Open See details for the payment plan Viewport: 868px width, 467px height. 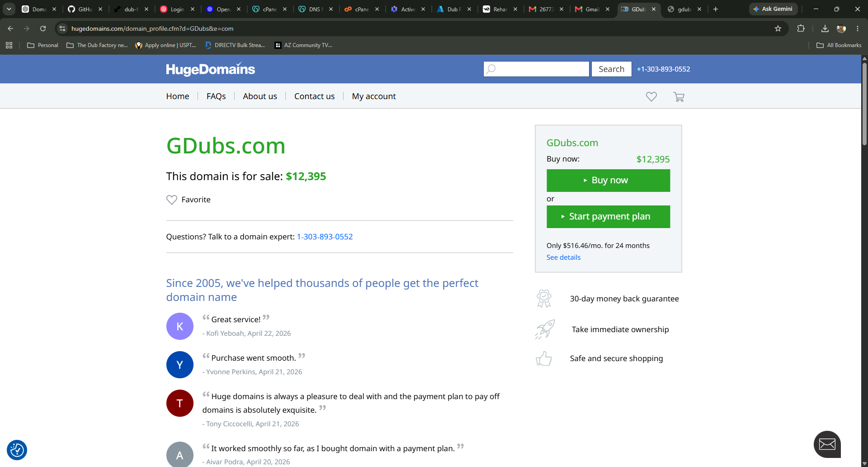(x=563, y=257)
